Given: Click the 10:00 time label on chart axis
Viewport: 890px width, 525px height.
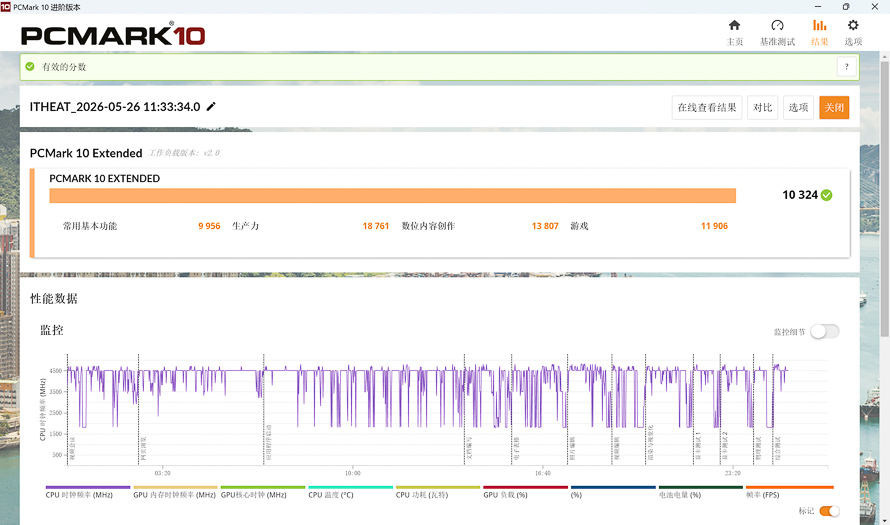Looking at the screenshot, I should [x=352, y=473].
